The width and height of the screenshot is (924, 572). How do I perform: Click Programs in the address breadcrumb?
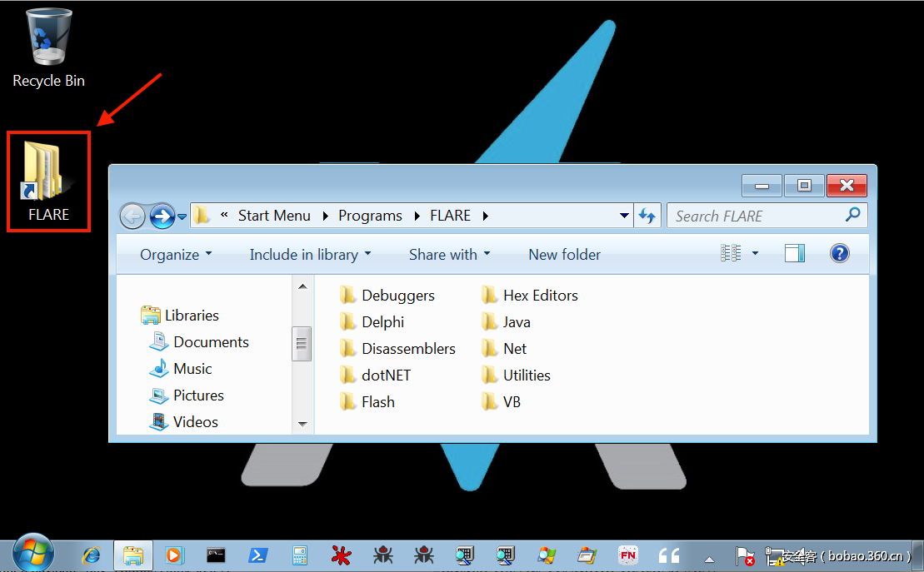pos(370,216)
